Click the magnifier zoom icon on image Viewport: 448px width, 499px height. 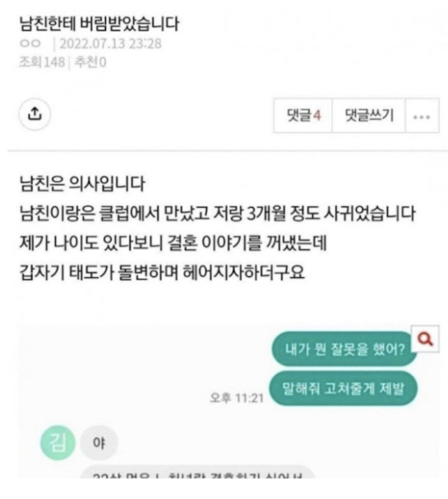click(x=425, y=339)
